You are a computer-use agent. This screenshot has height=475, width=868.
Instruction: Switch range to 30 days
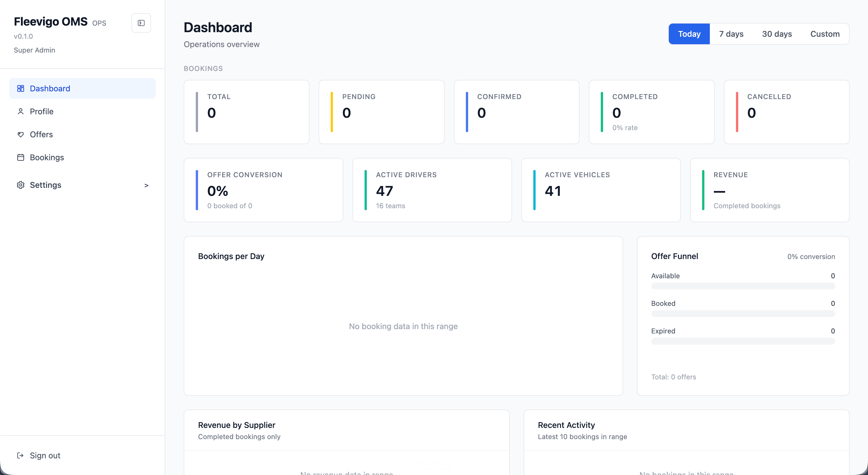click(x=777, y=34)
